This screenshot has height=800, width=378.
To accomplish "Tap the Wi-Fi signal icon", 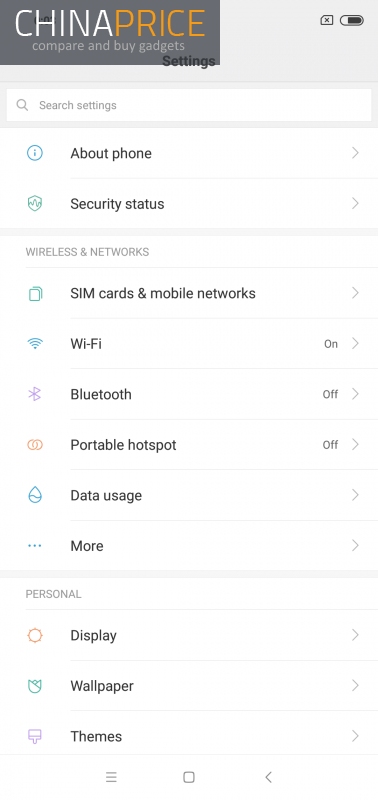I will (x=35, y=344).
